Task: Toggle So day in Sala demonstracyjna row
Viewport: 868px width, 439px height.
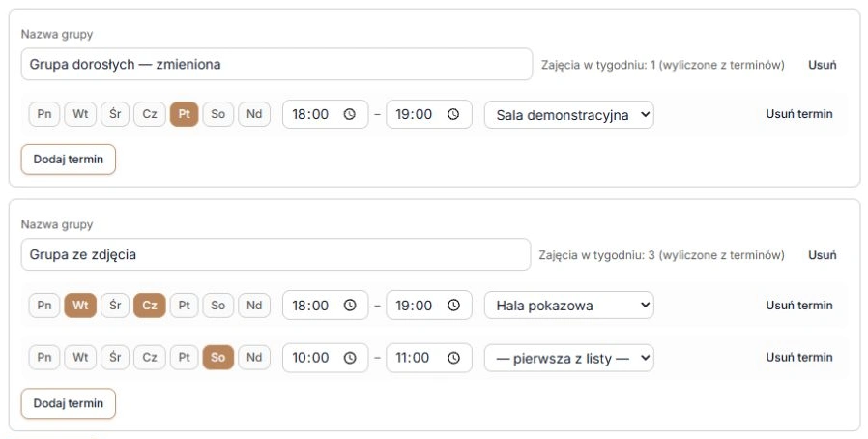Action: click(x=218, y=114)
